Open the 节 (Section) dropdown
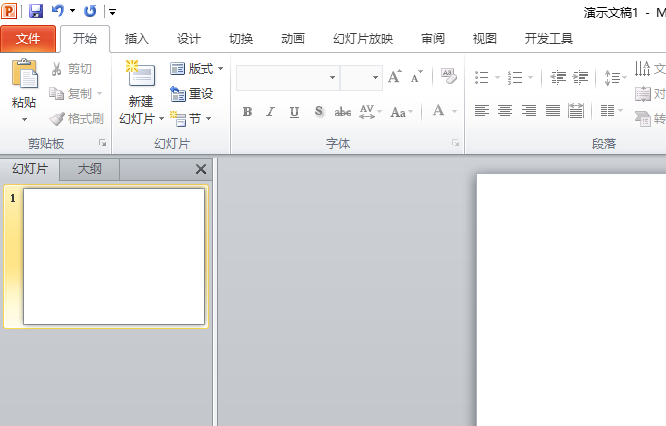The image size is (666, 426). pos(191,118)
